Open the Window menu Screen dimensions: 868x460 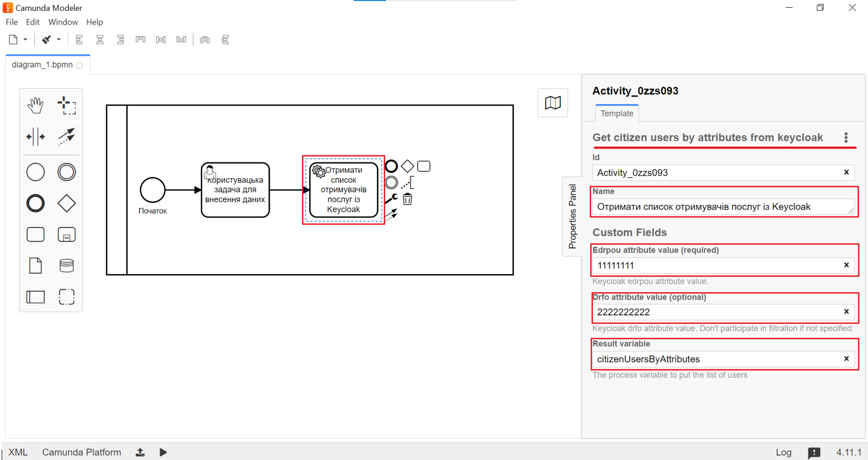pyautogui.click(x=63, y=22)
